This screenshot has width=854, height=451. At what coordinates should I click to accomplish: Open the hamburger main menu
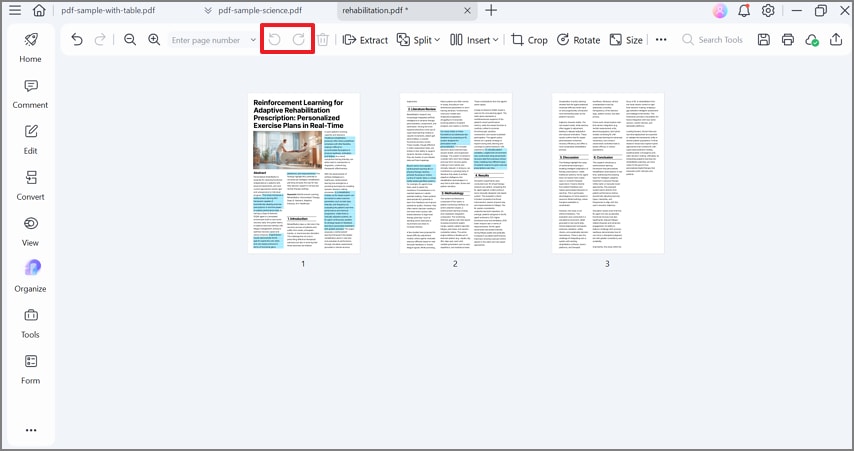[x=15, y=10]
